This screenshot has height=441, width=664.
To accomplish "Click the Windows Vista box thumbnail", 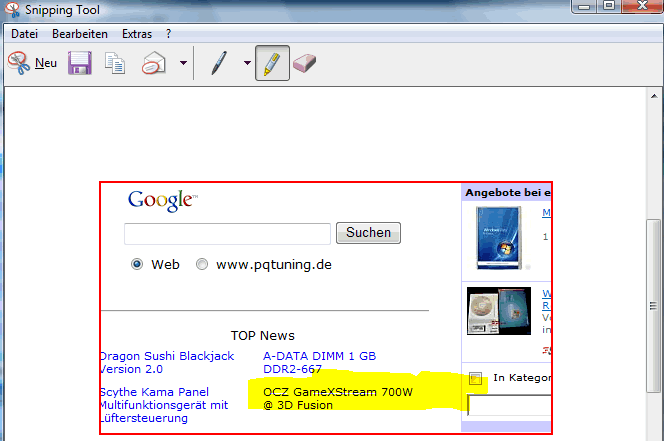I will pyautogui.click(x=498, y=238).
